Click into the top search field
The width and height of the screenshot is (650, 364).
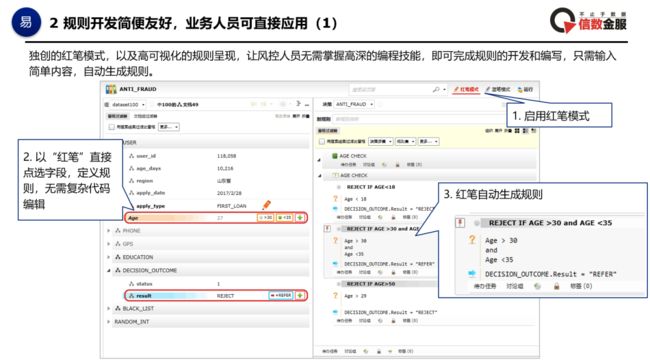[390, 90]
